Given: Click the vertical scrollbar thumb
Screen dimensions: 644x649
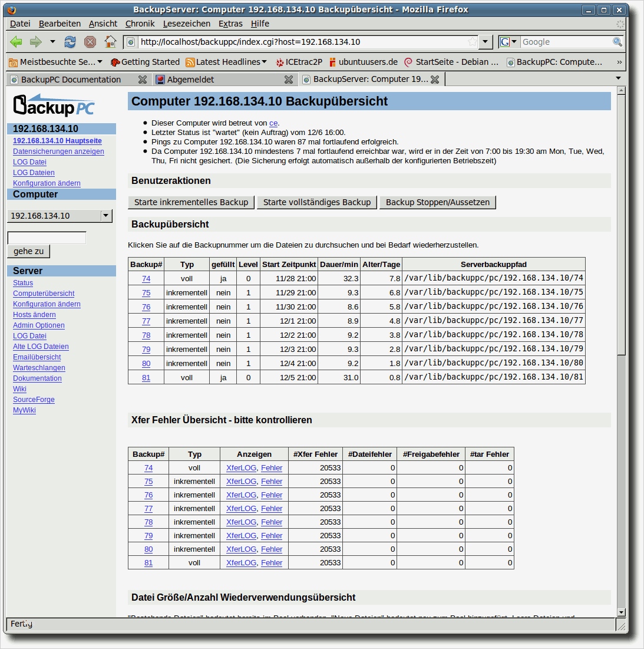Looking at the screenshot, I should point(621,225).
